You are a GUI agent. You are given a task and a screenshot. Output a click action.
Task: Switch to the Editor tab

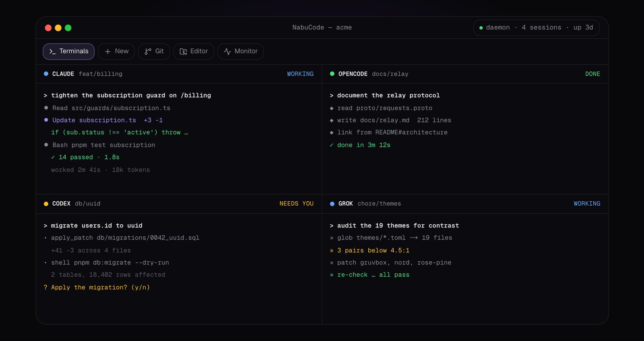click(194, 52)
